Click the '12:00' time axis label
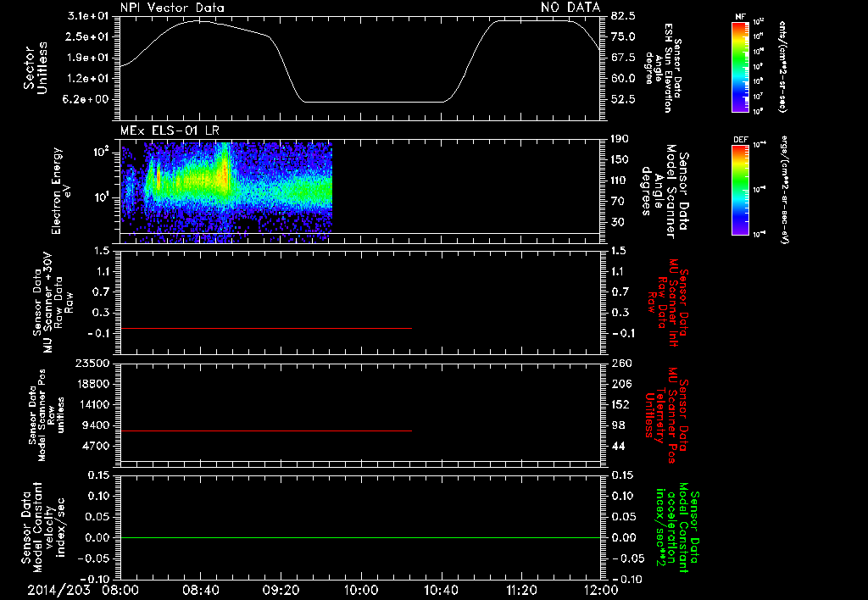 tap(601, 590)
